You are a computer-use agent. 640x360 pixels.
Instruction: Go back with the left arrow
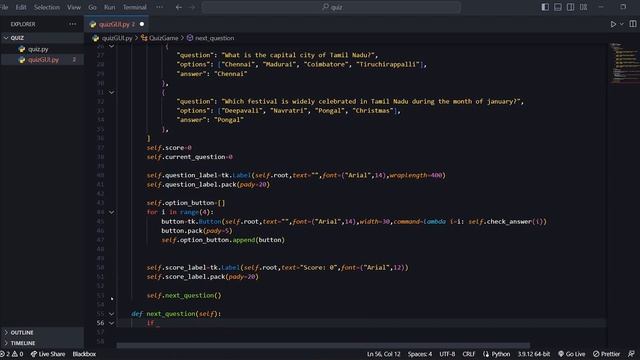pyautogui.click(x=179, y=7)
